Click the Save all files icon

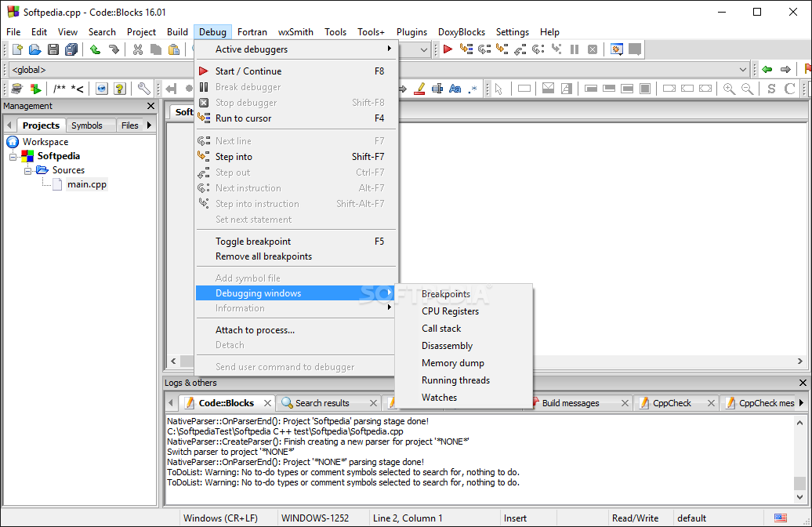click(x=71, y=49)
